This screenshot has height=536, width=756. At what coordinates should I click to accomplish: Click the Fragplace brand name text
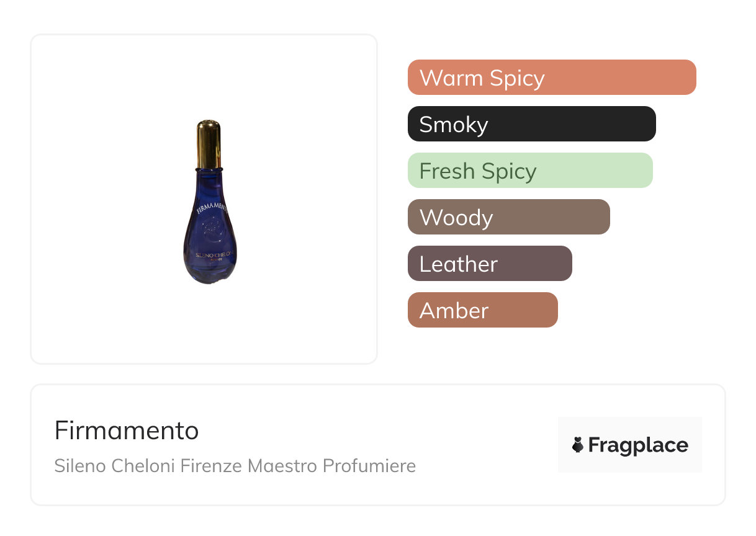click(638, 445)
